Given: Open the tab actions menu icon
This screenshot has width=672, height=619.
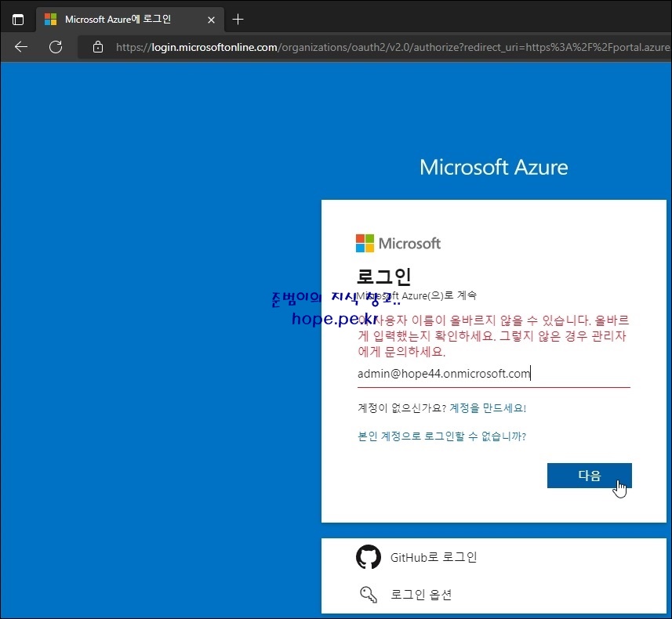Looking at the screenshot, I should 18,20.
